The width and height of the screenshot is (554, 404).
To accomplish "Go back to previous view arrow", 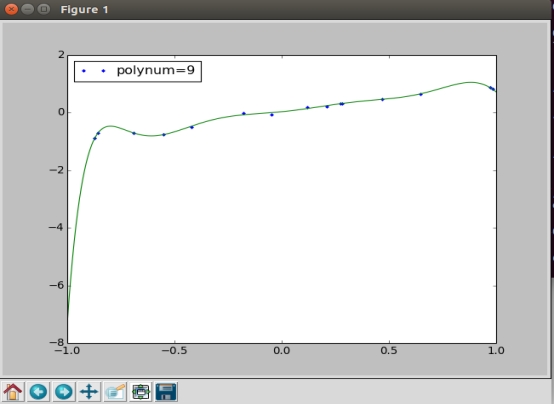I will pos(39,392).
